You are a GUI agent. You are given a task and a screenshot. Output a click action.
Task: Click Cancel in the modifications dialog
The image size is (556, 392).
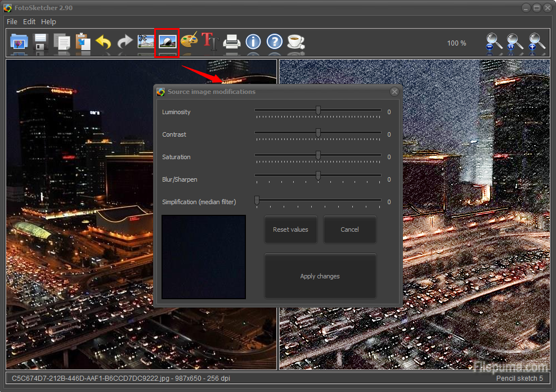(x=349, y=229)
